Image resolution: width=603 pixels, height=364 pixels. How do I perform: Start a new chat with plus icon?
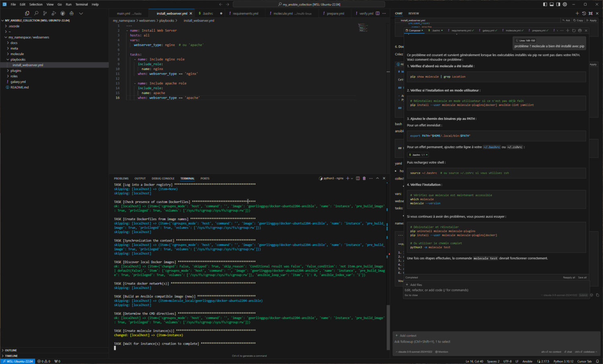click(x=577, y=13)
